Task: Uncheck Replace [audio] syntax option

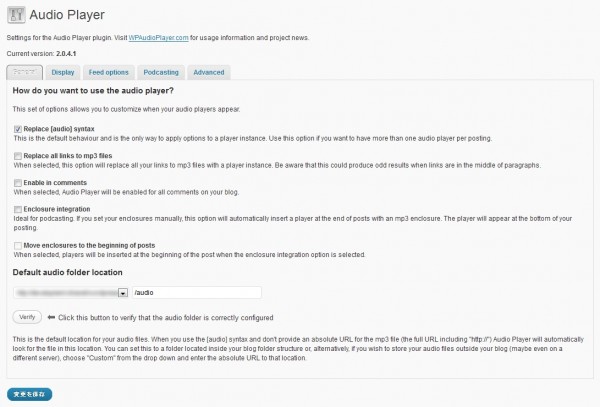Action: coord(18,129)
